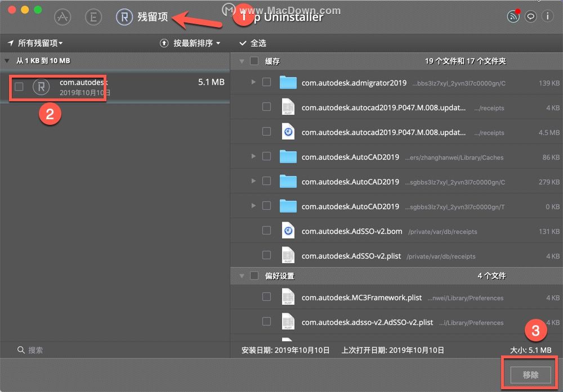Image resolution: width=563 pixels, height=392 pixels.
Task: Click the ...ers/zhanghanwei/Library/Caches path text
Action: pos(454,157)
